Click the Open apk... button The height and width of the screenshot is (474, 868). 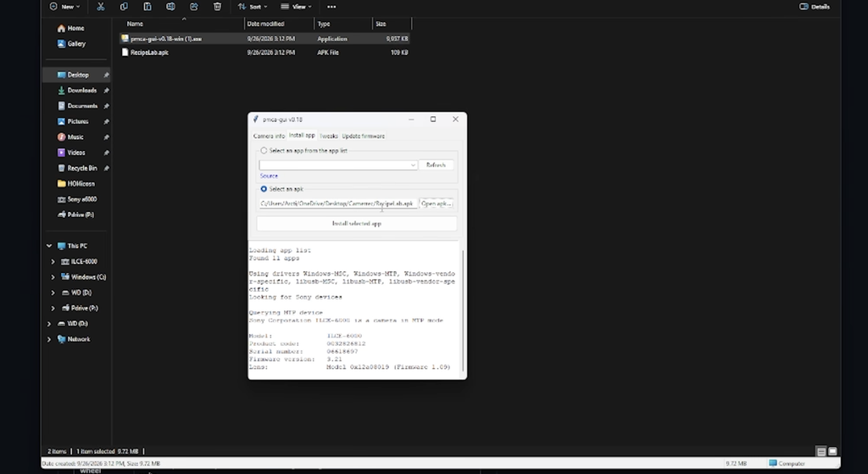[x=437, y=204]
